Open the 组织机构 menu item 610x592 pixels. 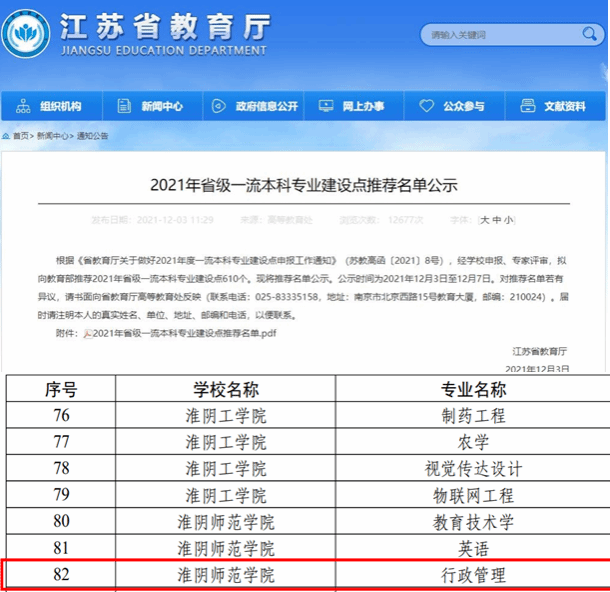tap(52, 106)
